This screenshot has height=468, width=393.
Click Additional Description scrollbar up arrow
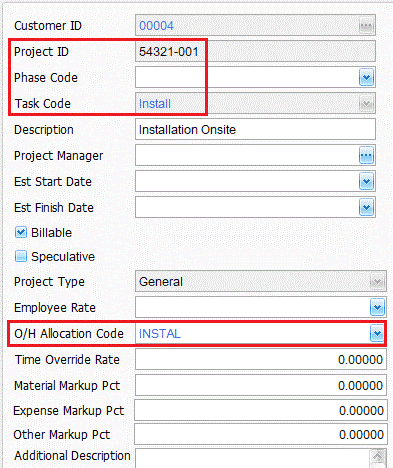pyautogui.click(x=378, y=456)
